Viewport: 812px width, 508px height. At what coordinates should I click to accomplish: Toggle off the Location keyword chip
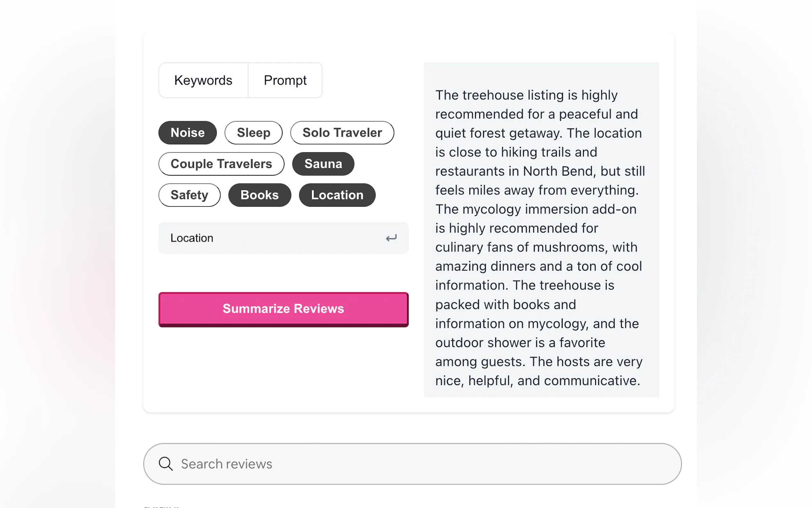click(x=337, y=195)
